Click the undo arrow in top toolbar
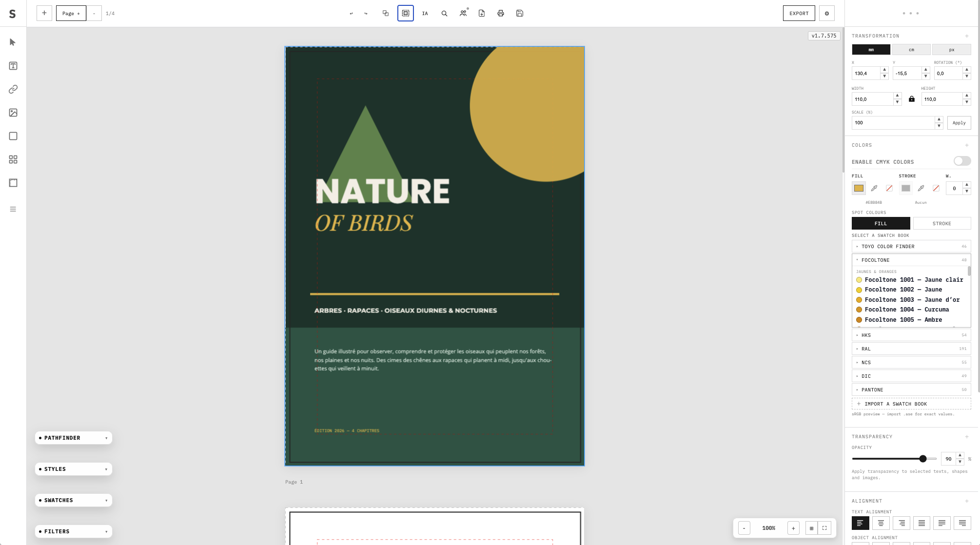980x545 pixels. point(351,13)
